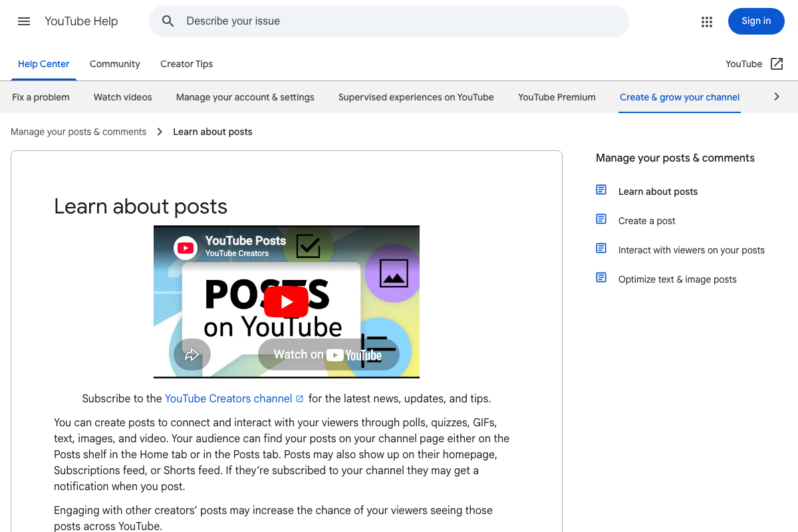Play the YouTube Posts video
This screenshot has height=532, width=798.
tap(286, 302)
